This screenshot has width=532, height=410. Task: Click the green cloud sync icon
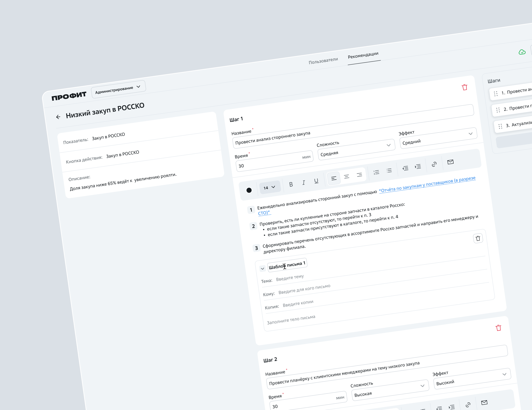tap(522, 52)
